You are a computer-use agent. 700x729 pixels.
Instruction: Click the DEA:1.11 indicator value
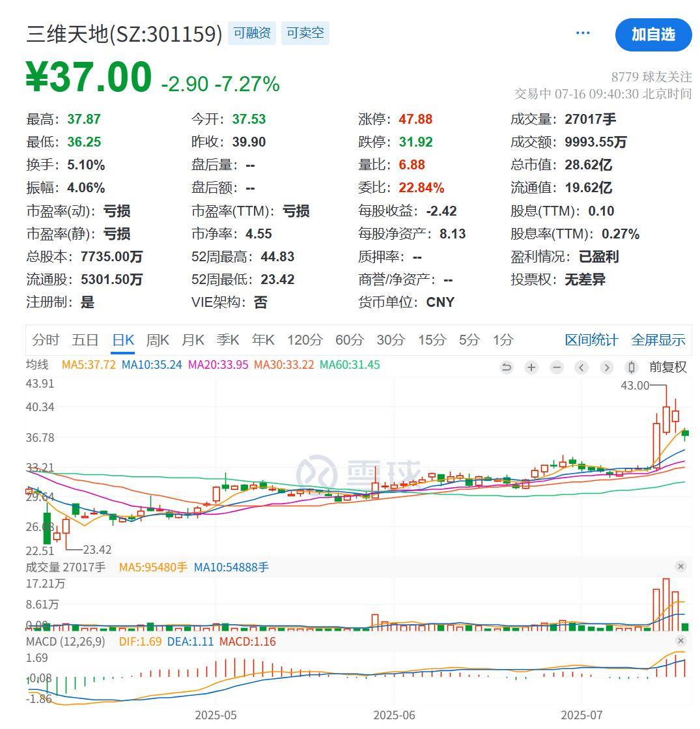pos(191,642)
